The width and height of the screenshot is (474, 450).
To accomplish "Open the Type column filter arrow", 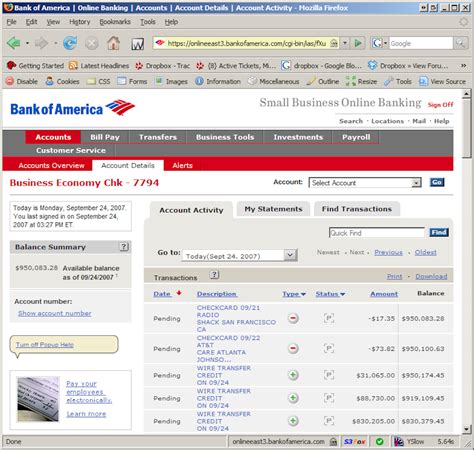I will pyautogui.click(x=303, y=294).
